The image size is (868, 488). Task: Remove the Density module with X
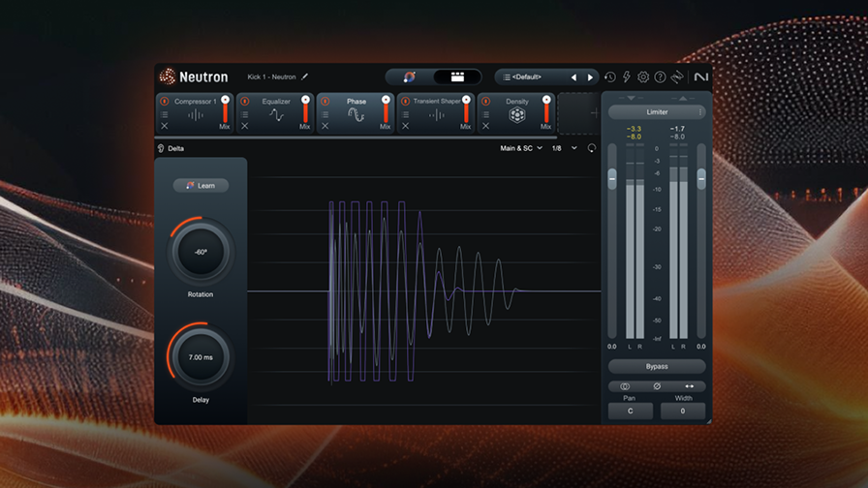(485, 126)
